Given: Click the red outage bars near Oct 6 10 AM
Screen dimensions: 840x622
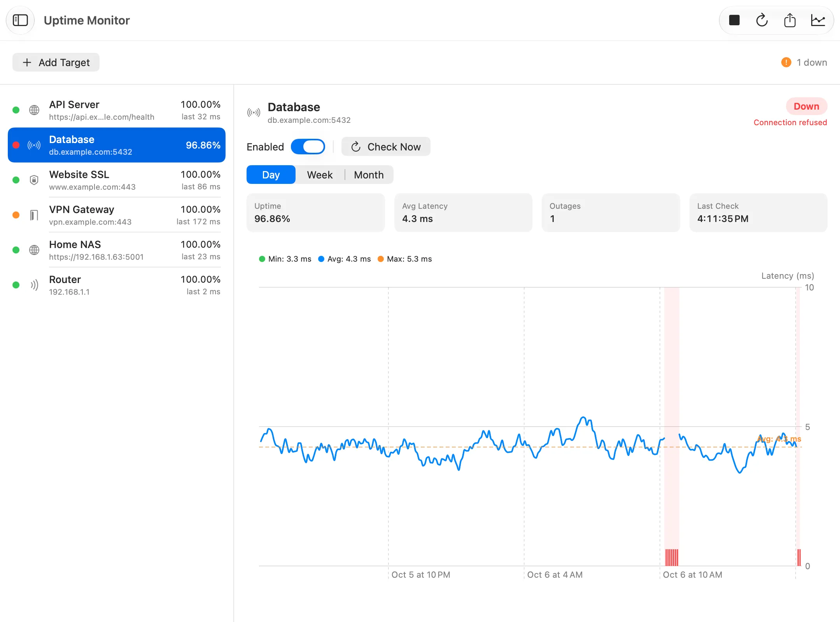Looking at the screenshot, I should (x=672, y=557).
